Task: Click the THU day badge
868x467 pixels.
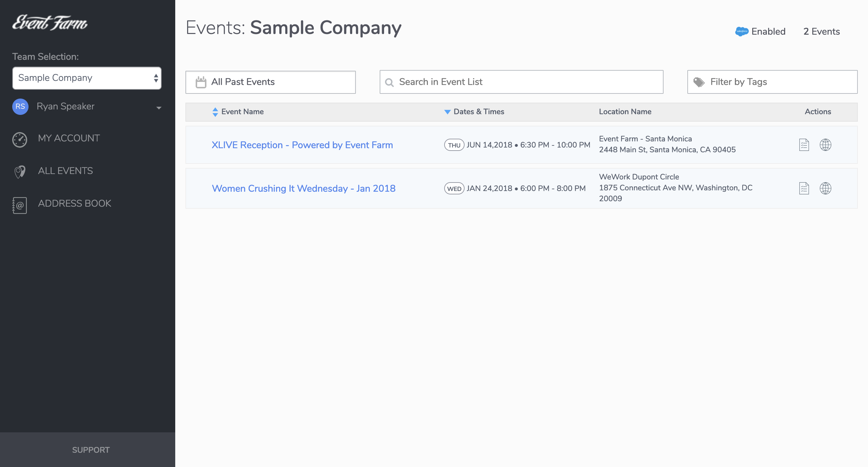Action: pos(454,145)
